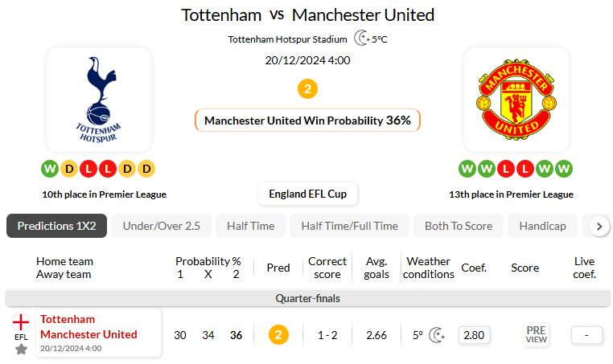Click the orange prediction 2 badge in table row
Viewport: 613px width, 364px height.
[x=278, y=335]
